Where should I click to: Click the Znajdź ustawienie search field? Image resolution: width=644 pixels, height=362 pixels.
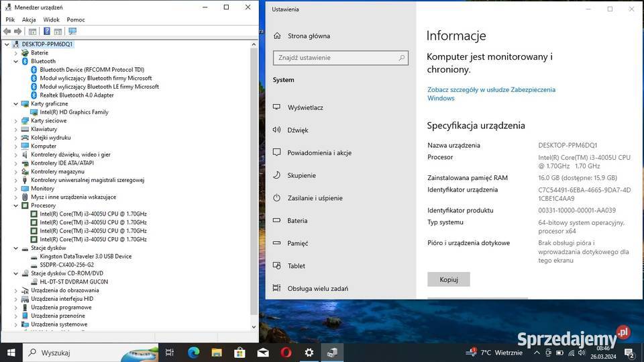click(341, 58)
